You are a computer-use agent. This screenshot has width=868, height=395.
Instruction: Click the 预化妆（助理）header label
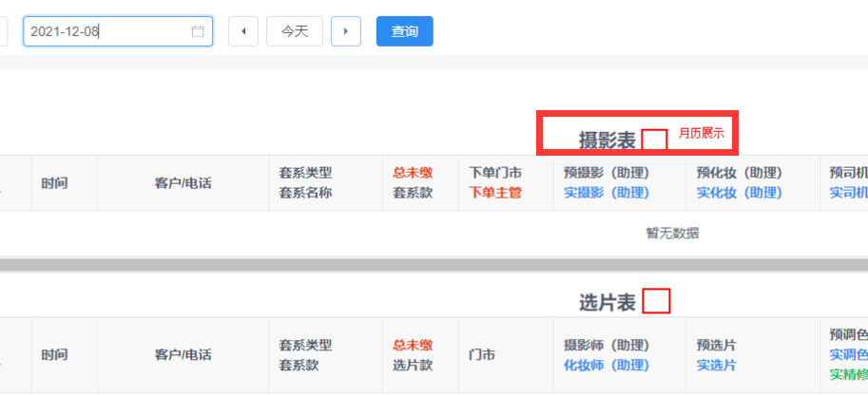[x=740, y=173]
